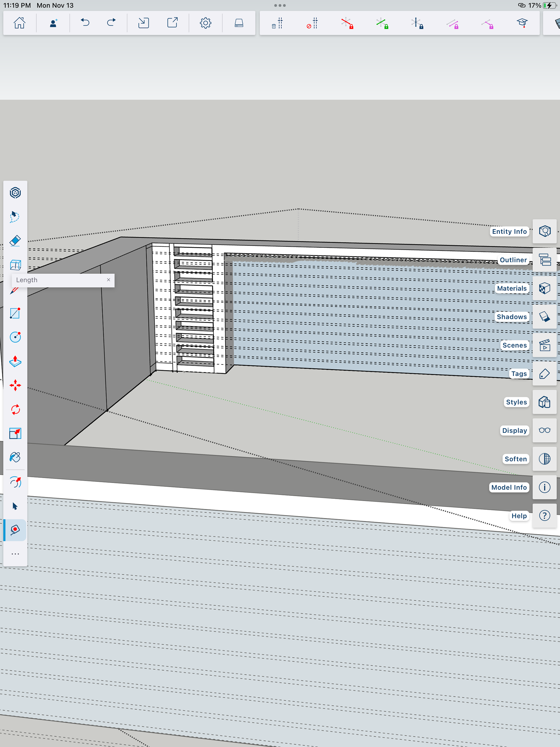Viewport: 560px width, 747px height.
Task: Toggle blue axis lock
Action: click(x=417, y=23)
